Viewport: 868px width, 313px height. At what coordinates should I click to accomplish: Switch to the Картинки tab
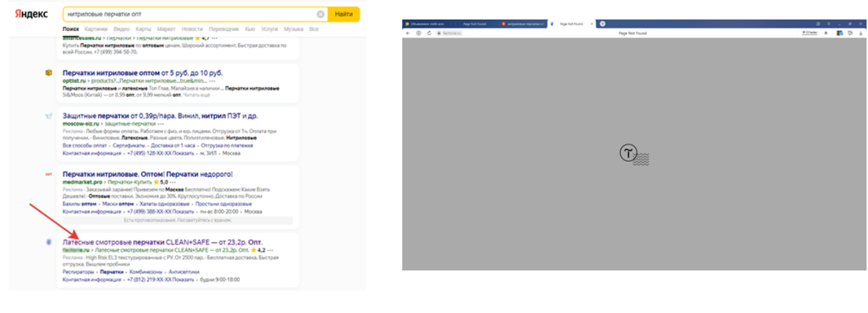(x=98, y=29)
